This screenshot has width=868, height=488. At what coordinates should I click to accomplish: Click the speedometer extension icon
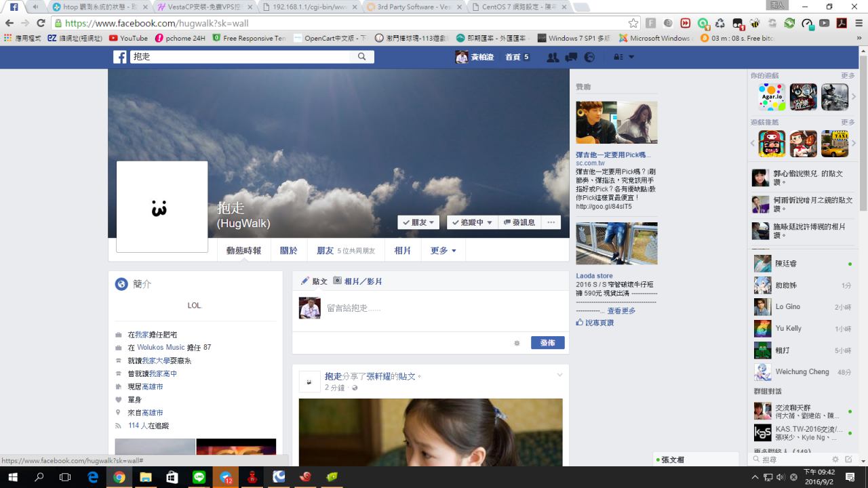807,23
